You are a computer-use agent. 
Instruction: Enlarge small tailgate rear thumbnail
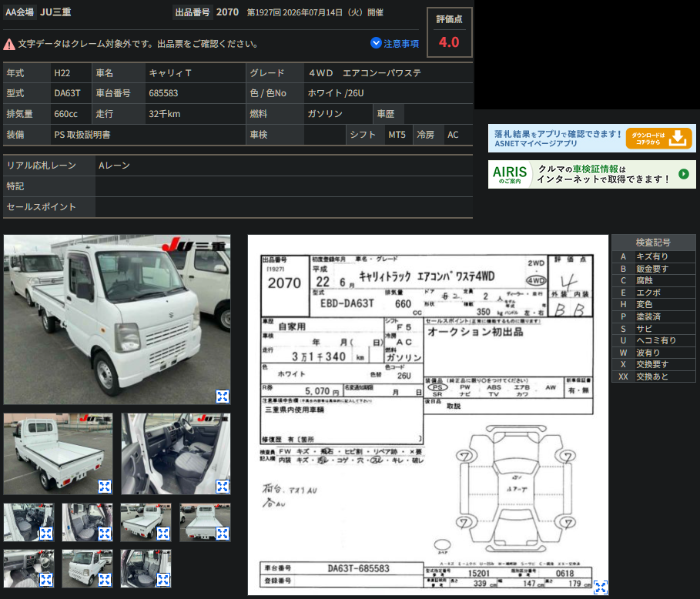(x=223, y=534)
